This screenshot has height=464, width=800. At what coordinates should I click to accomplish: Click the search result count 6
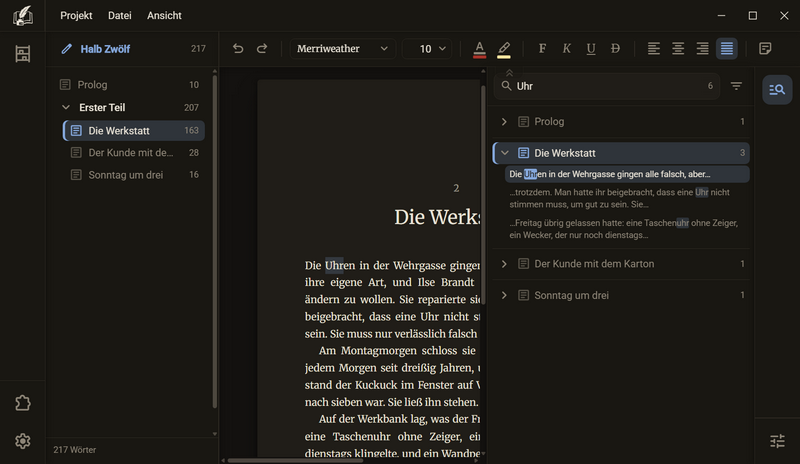point(710,86)
